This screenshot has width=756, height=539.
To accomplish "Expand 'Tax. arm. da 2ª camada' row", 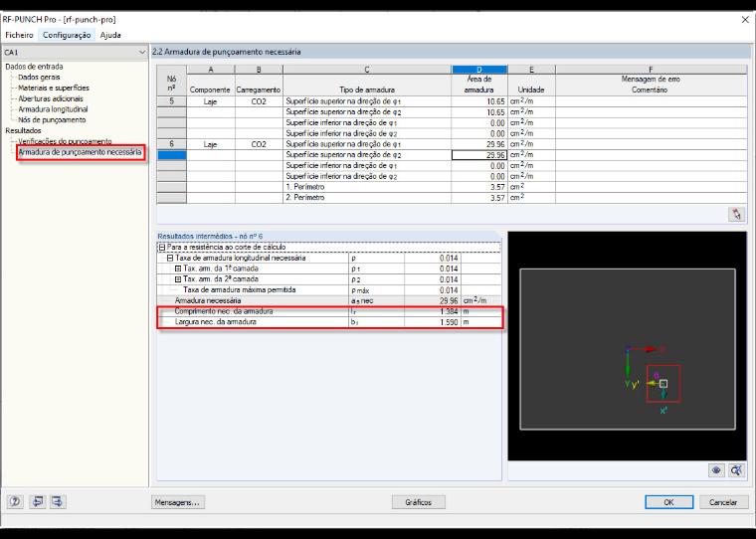I will tap(178, 279).
